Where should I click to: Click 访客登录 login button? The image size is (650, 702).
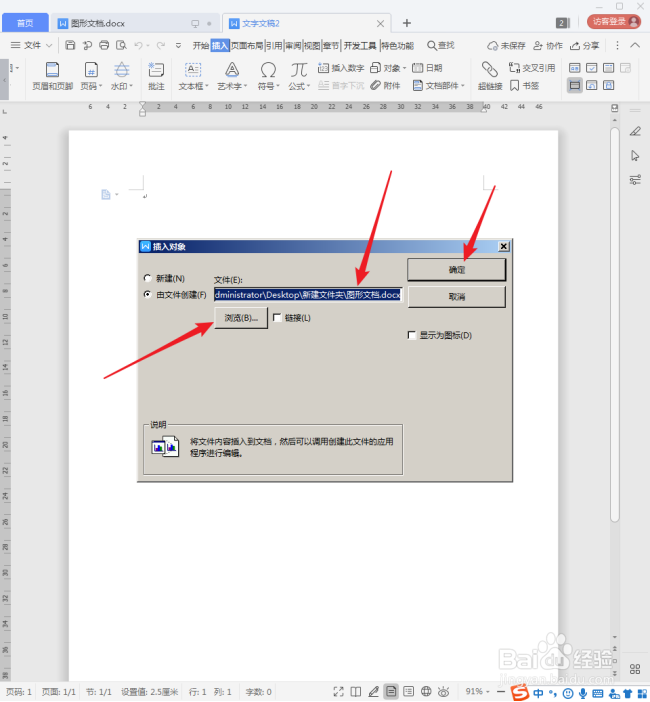click(614, 21)
